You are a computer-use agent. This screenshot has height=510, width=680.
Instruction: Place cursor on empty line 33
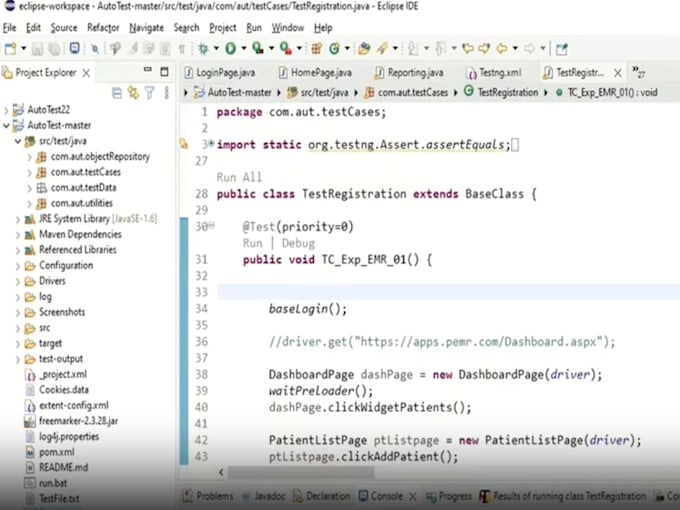pos(448,292)
